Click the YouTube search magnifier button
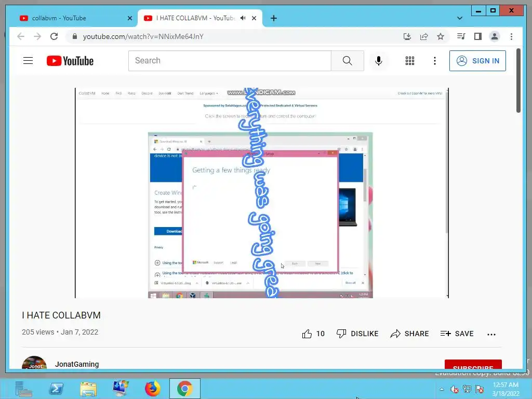This screenshot has height=399, width=532. coord(348,61)
